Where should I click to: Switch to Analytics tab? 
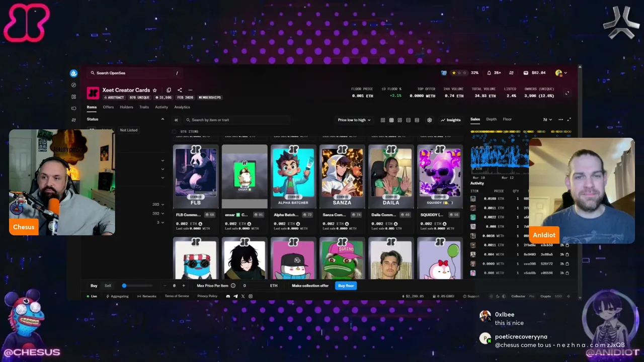point(182,107)
